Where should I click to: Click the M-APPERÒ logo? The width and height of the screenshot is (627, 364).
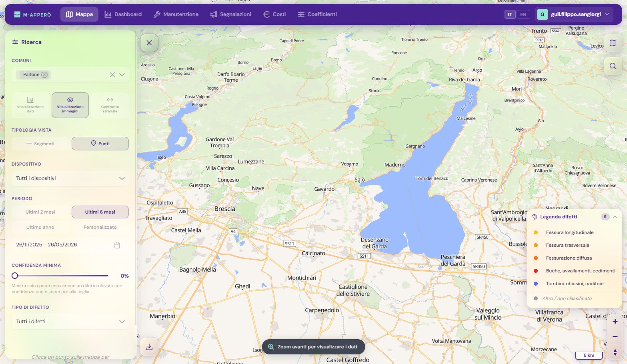pyautogui.click(x=32, y=14)
